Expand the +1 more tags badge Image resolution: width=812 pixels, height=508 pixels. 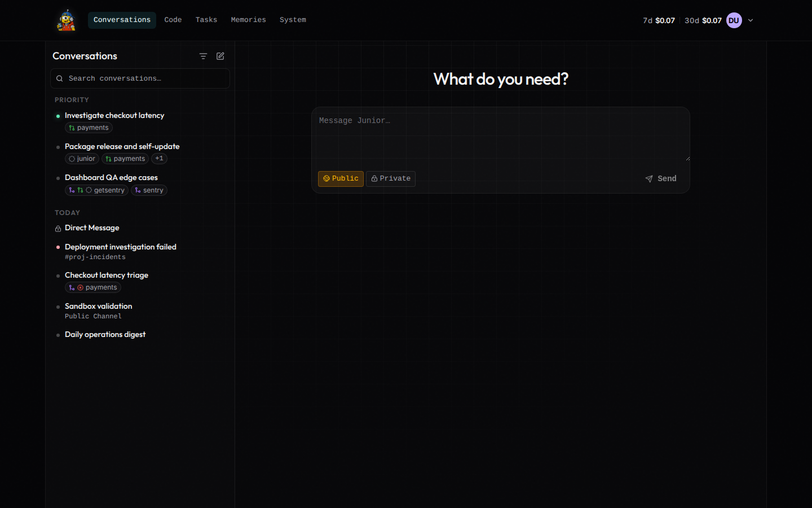pyautogui.click(x=159, y=159)
